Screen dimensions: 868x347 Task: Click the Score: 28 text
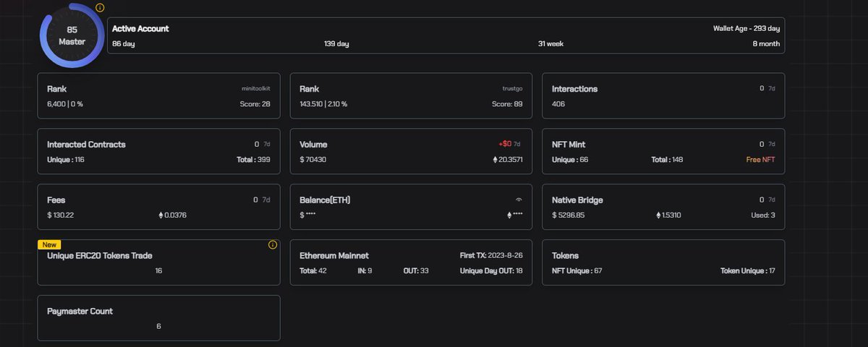255,104
